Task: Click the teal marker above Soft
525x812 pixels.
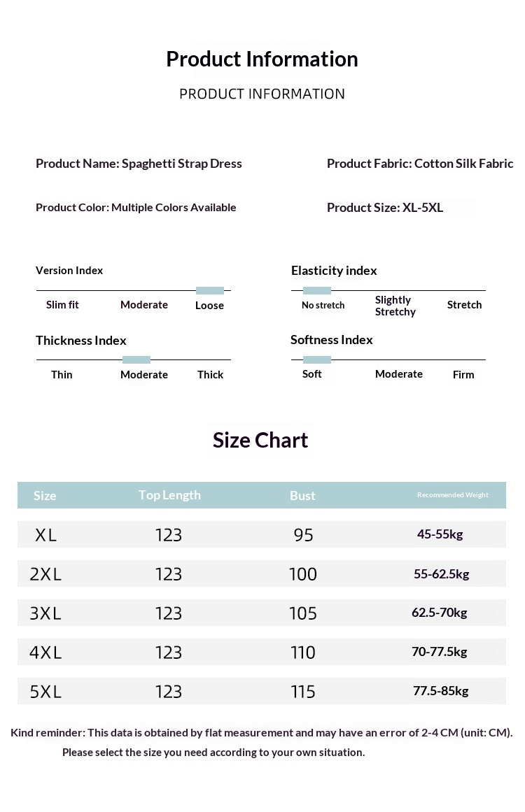Action: pos(316,359)
